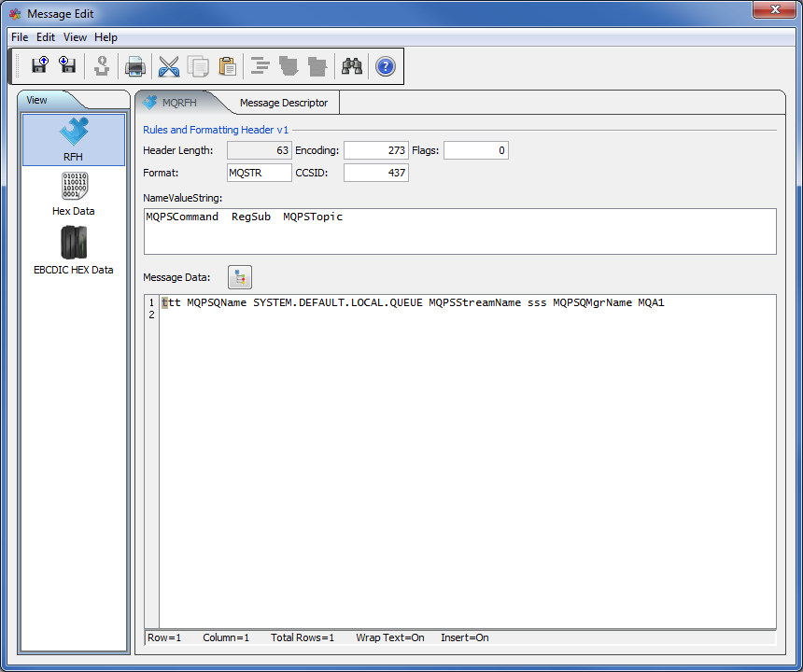The image size is (803, 672).
Task: Select the EBCDIC HEX Data view icon
Action: (74, 251)
